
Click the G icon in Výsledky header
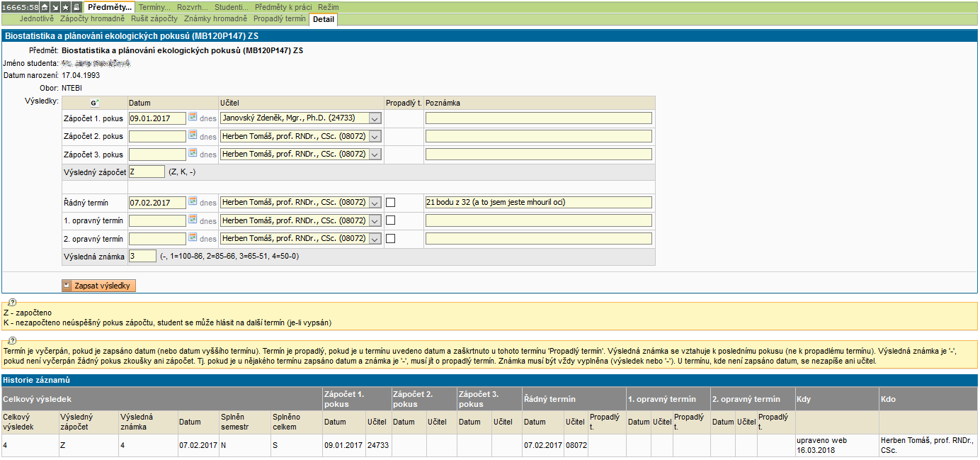(95, 103)
